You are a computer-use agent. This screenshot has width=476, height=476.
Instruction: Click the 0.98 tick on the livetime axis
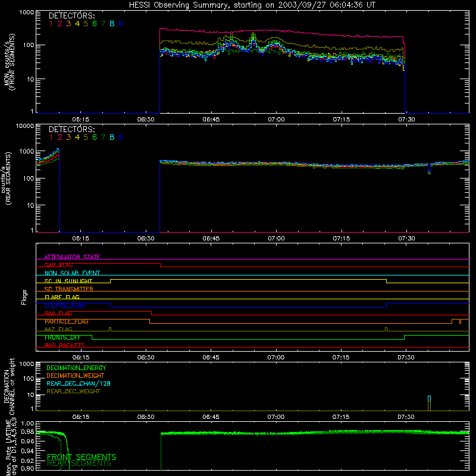tap(27, 432)
